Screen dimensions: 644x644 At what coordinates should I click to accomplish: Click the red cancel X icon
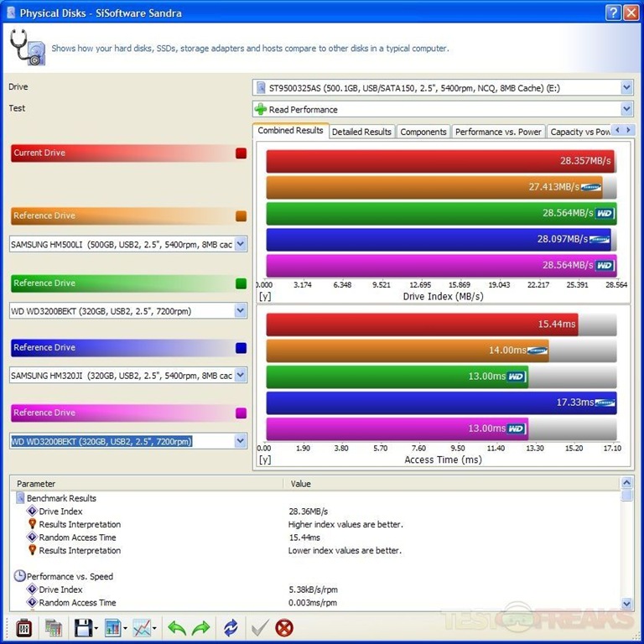(x=285, y=627)
